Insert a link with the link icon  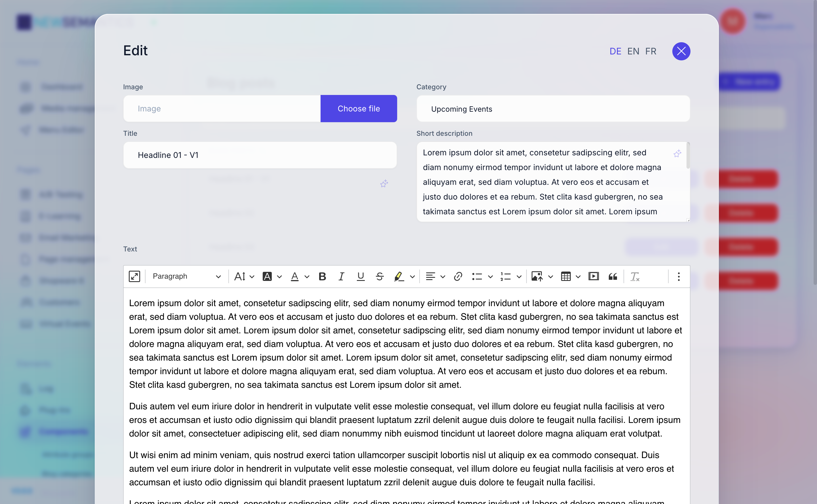[x=458, y=276]
